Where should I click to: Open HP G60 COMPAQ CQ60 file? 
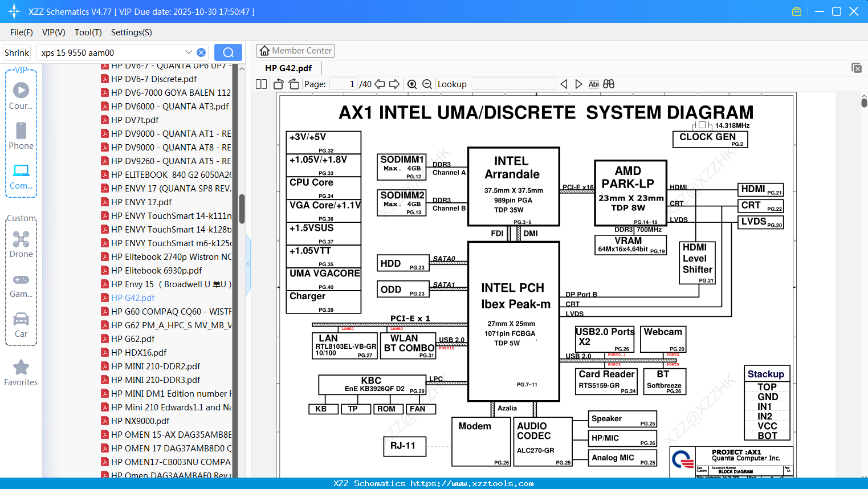click(x=166, y=312)
